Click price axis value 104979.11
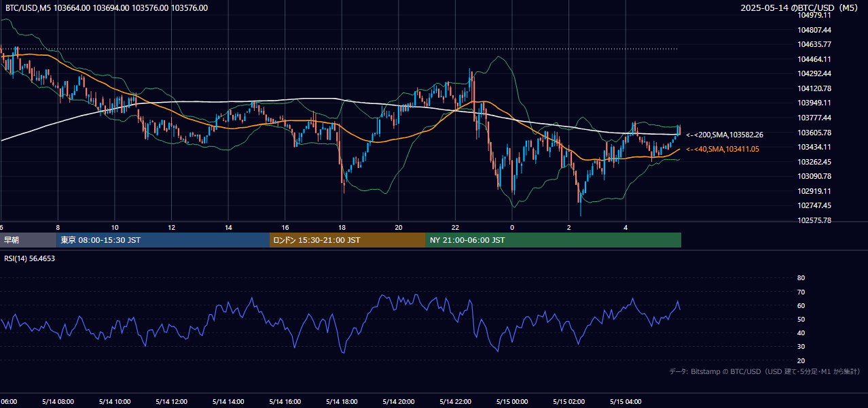The height and width of the screenshot is (408, 868). tap(816, 15)
